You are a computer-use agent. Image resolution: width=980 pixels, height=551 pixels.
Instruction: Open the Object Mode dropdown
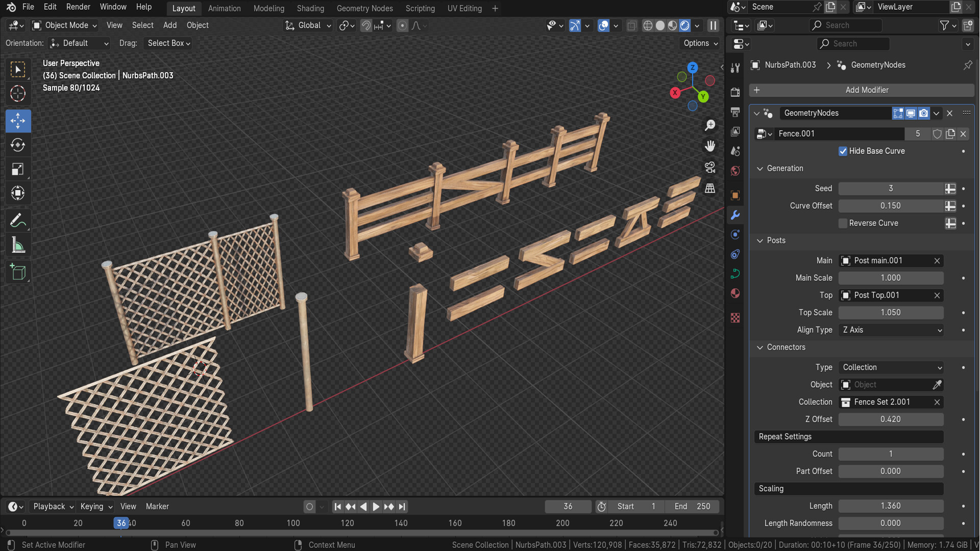(x=64, y=25)
